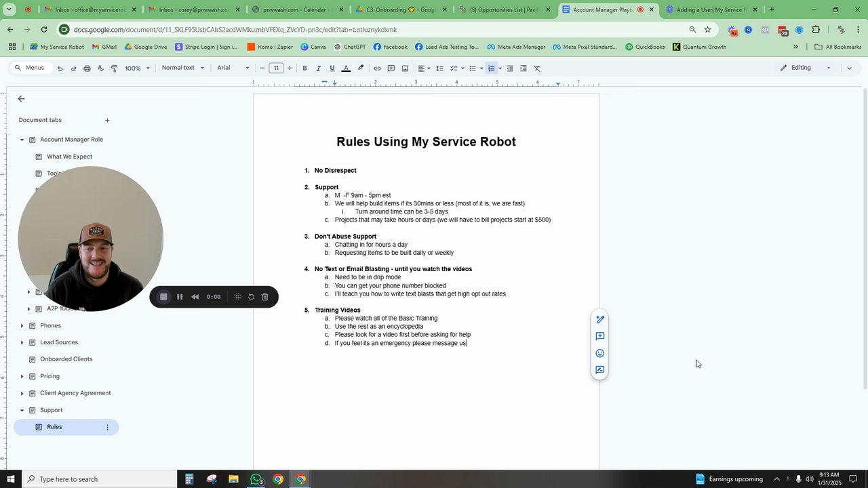Image resolution: width=868 pixels, height=488 pixels.
Task: Activate the paint format tool
Action: pyautogui.click(x=114, y=68)
